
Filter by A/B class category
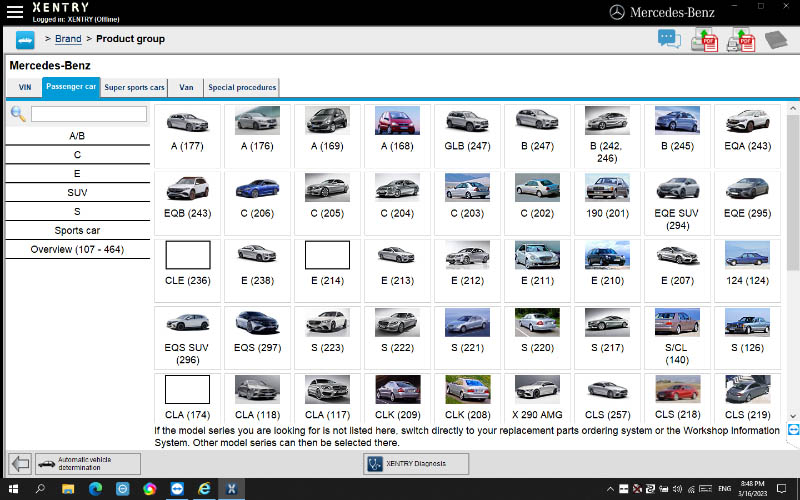(x=77, y=136)
